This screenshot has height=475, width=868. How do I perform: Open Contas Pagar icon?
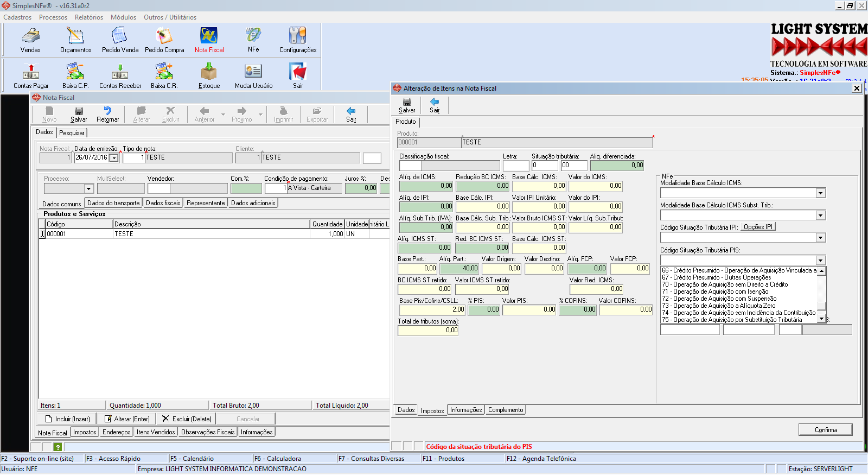(x=31, y=76)
